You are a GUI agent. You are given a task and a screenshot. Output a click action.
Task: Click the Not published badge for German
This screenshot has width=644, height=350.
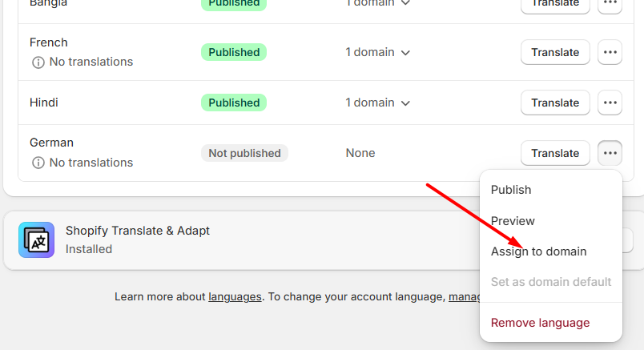pos(244,153)
